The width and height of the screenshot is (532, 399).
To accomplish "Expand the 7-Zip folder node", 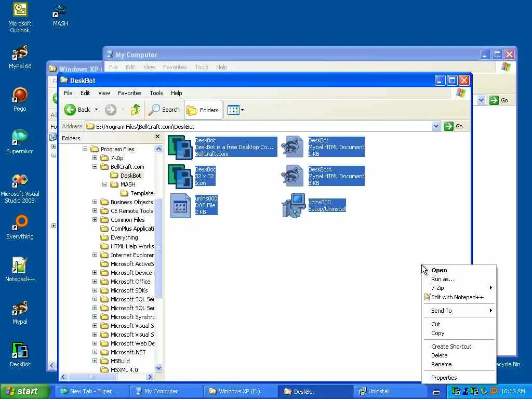I will (x=95, y=158).
